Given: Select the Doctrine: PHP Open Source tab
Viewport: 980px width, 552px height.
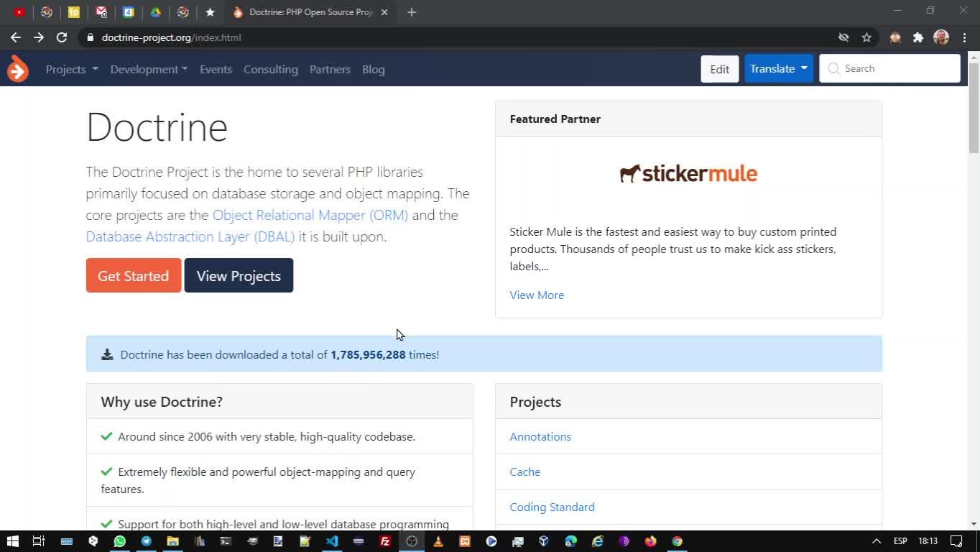Looking at the screenshot, I should coord(310,12).
